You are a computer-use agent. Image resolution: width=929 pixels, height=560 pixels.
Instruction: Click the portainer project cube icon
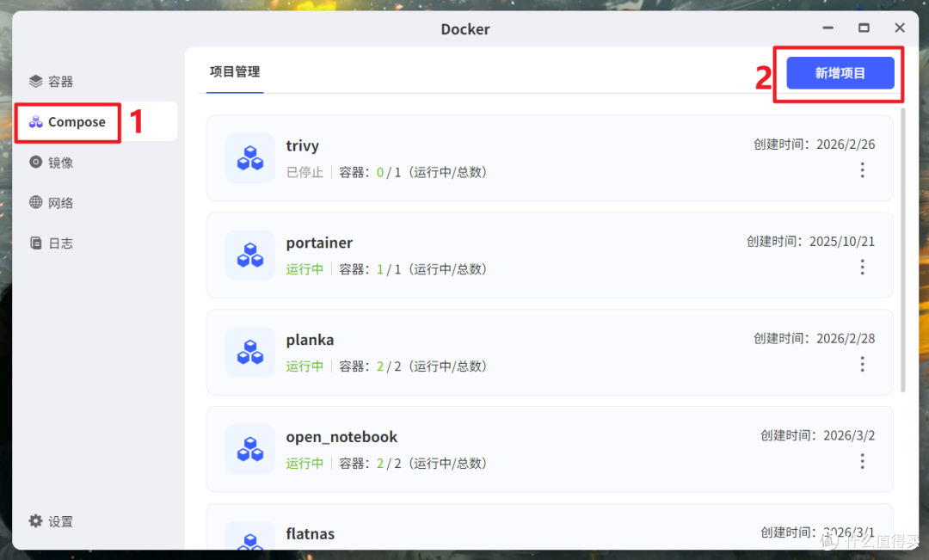pos(250,255)
